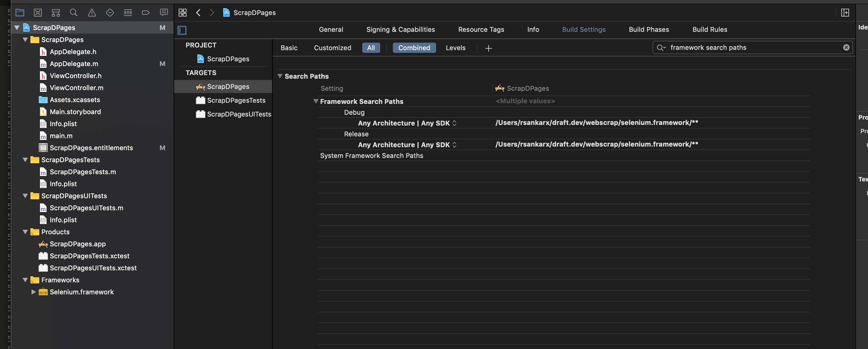Toggle the All settings filter
Screen dimensions: 868x349
371,48
